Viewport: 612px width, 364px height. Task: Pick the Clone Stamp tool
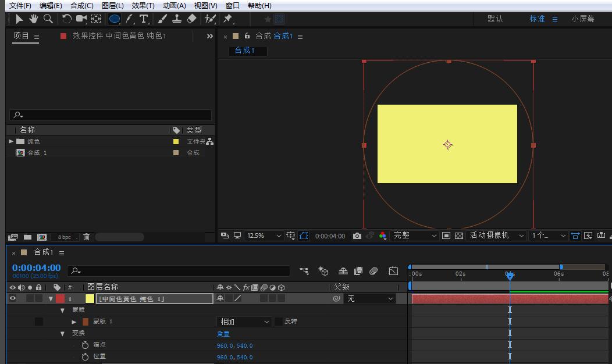[177, 19]
